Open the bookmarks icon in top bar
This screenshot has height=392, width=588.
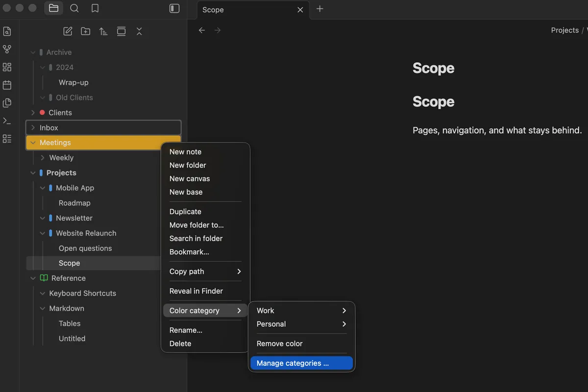click(x=95, y=8)
